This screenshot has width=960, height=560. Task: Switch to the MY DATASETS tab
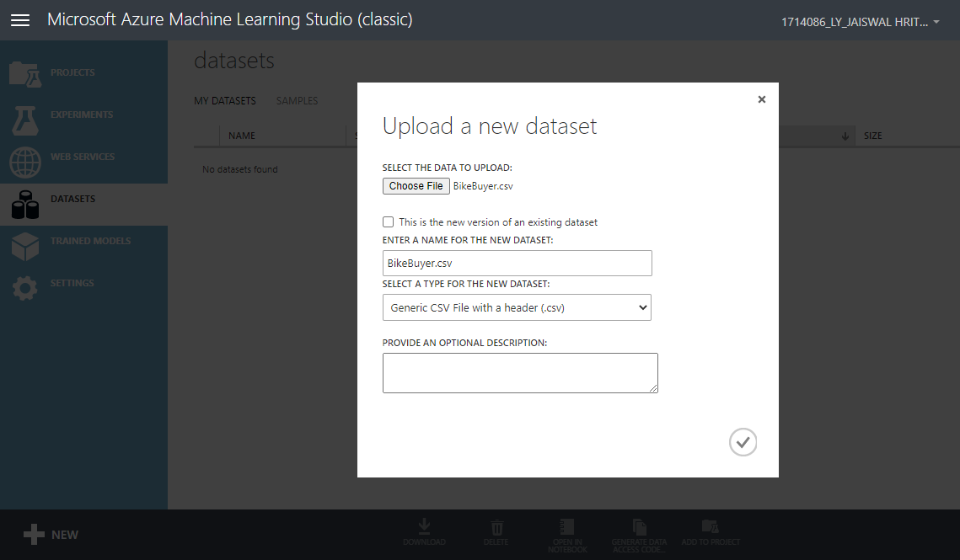click(225, 100)
